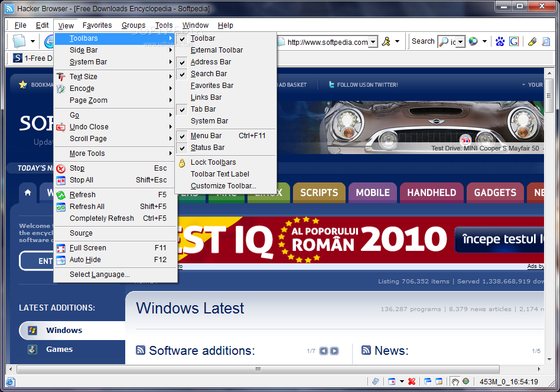Expand the globe search engine dropdown arrow
This screenshot has height=392, width=560.
[x=484, y=42]
